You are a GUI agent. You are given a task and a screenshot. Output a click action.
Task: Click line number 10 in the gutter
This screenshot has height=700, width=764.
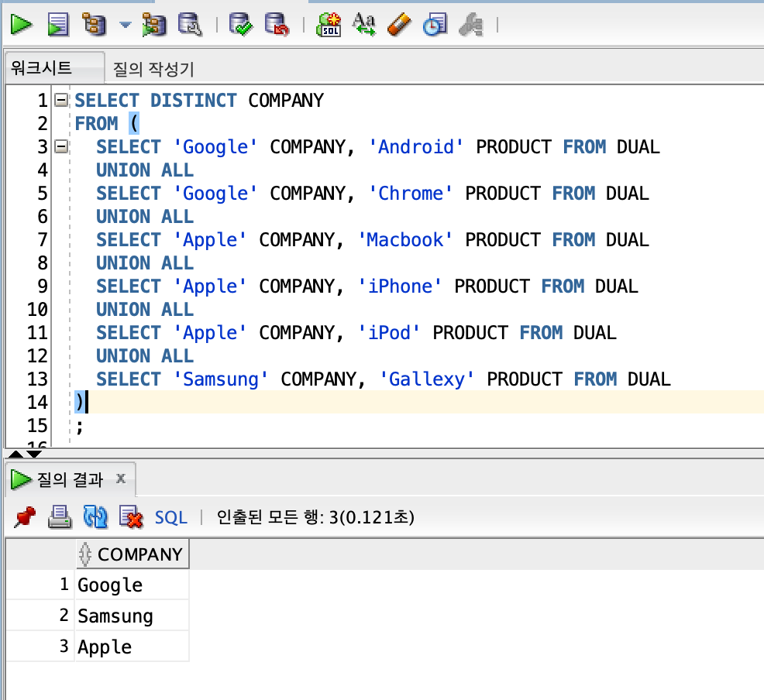tap(37, 310)
